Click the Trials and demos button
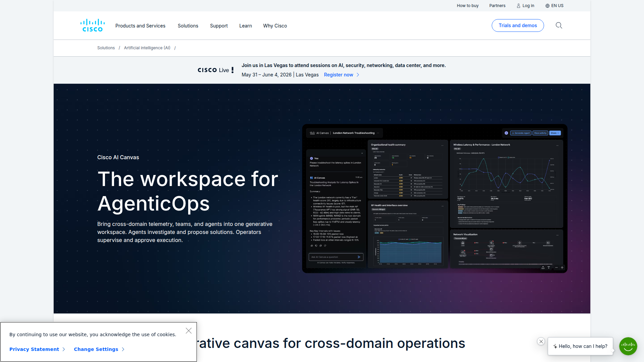Viewport: 644px width, 362px height. (x=518, y=25)
